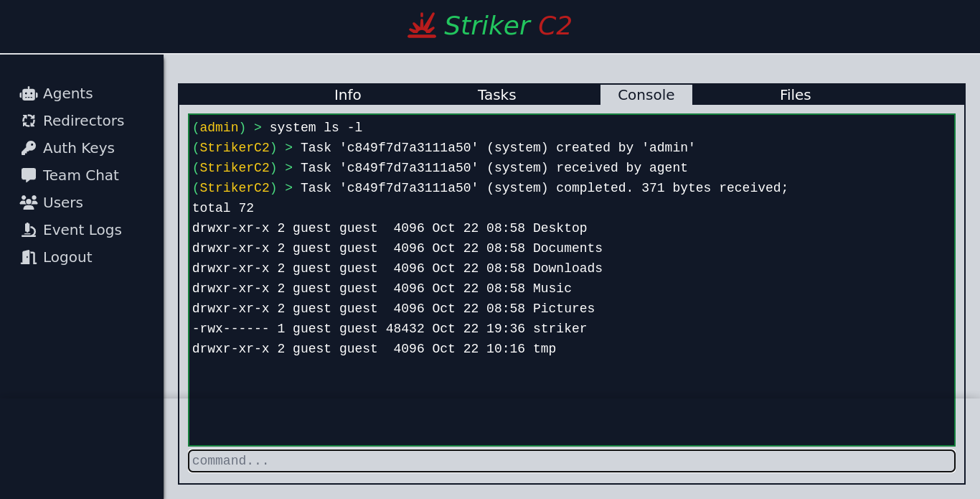This screenshot has height=499, width=980.
Task: Click the (admin) prompt label
Action: [x=219, y=128]
